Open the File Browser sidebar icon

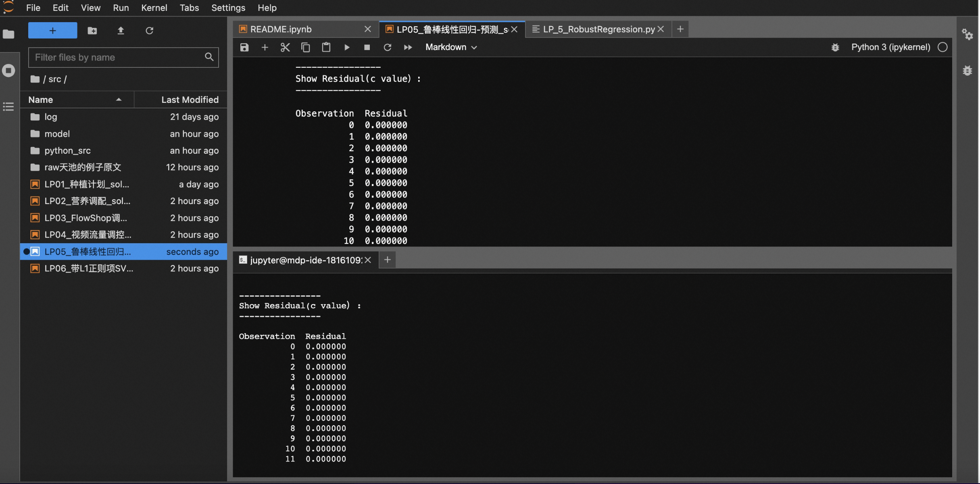(x=8, y=34)
